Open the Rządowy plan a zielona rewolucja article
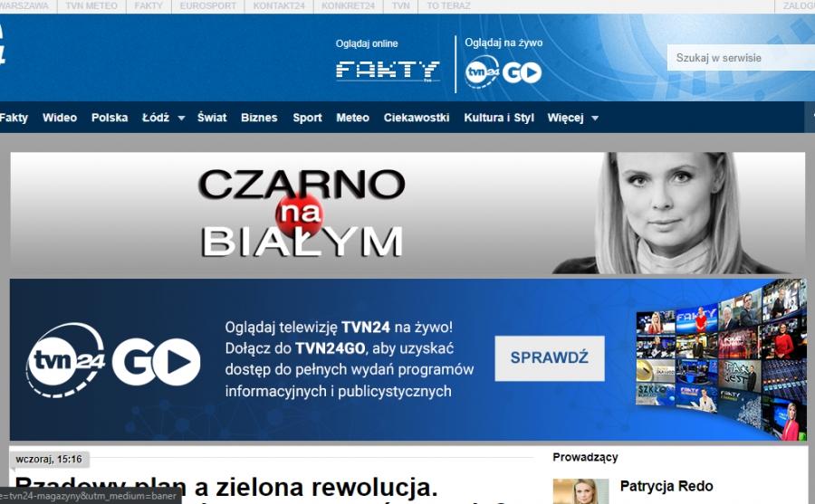815x504 pixels. point(226,488)
